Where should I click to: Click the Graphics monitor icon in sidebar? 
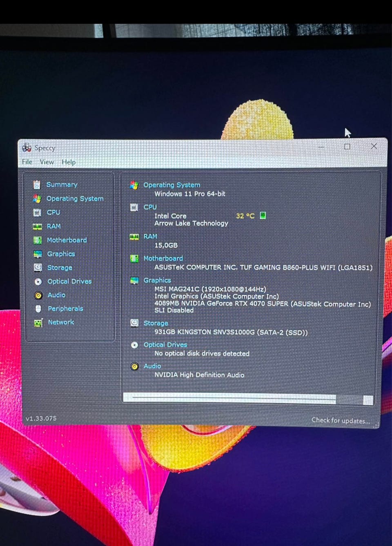pyautogui.click(x=38, y=254)
